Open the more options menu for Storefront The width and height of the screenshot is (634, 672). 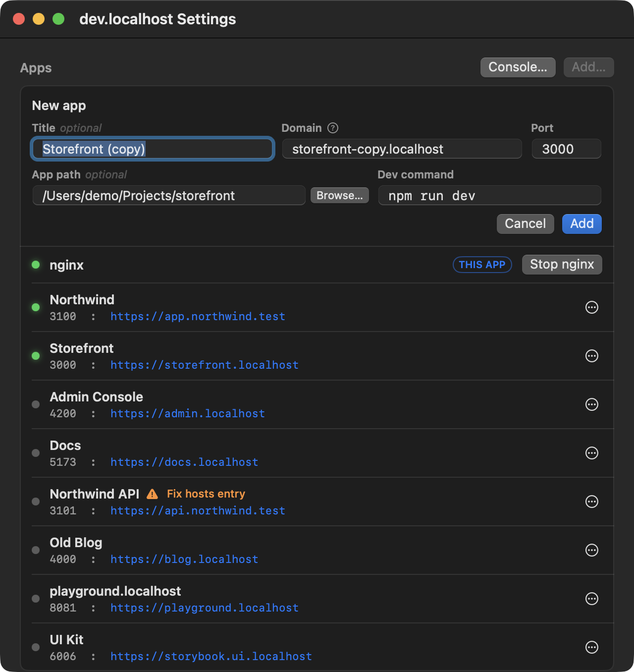592,356
